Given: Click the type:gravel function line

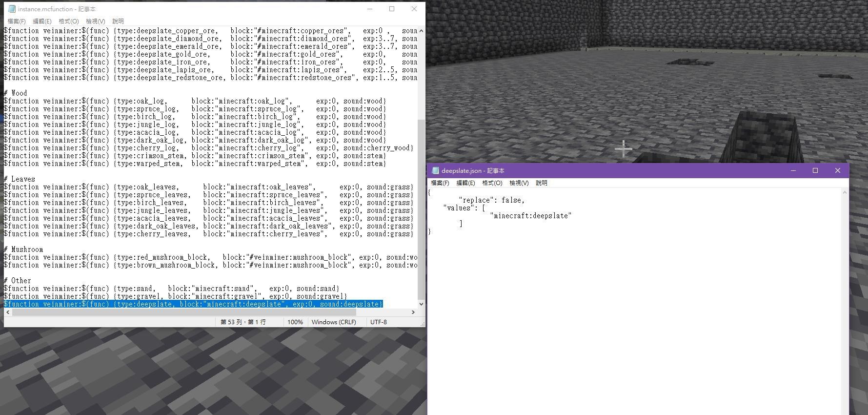Looking at the screenshot, I should click(176, 296).
